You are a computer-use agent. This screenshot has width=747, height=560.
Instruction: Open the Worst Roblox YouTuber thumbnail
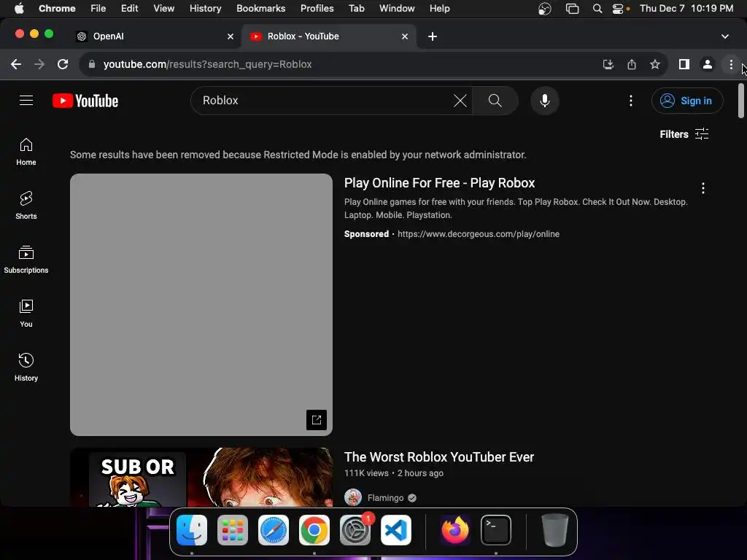pos(201,477)
